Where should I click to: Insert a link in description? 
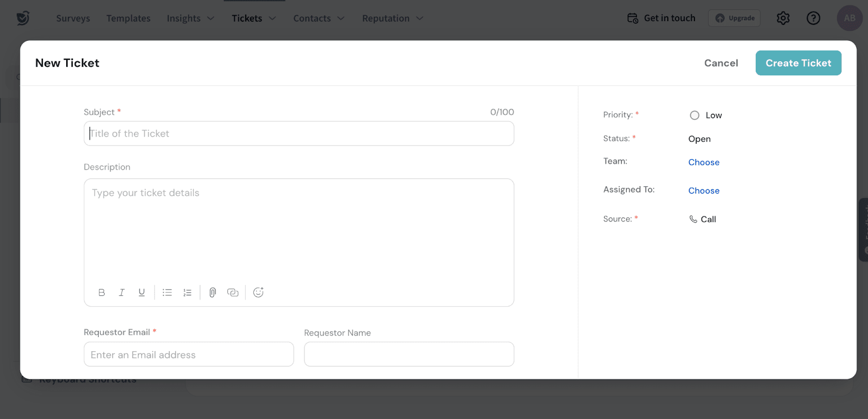(x=233, y=293)
